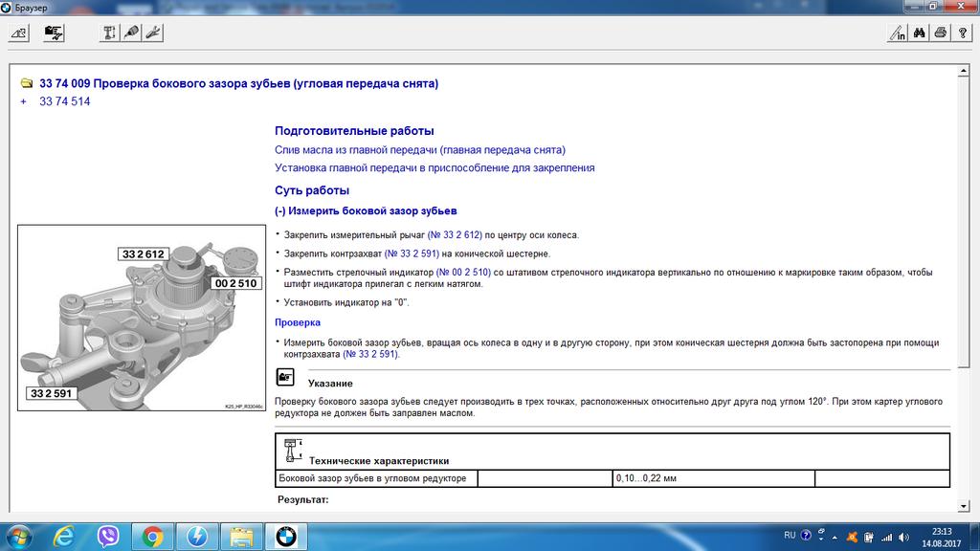Image resolution: width=980 pixels, height=551 pixels.
Task: Open link about draining main gear oil
Action: [x=419, y=150]
